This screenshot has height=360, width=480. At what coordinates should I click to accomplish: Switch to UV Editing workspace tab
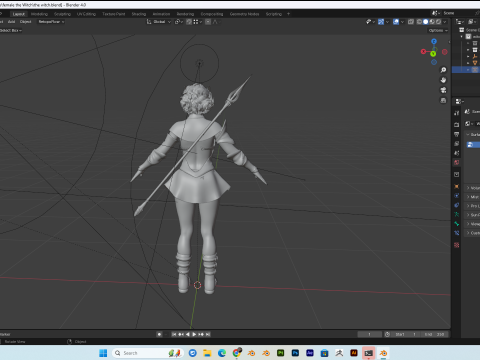(86, 14)
